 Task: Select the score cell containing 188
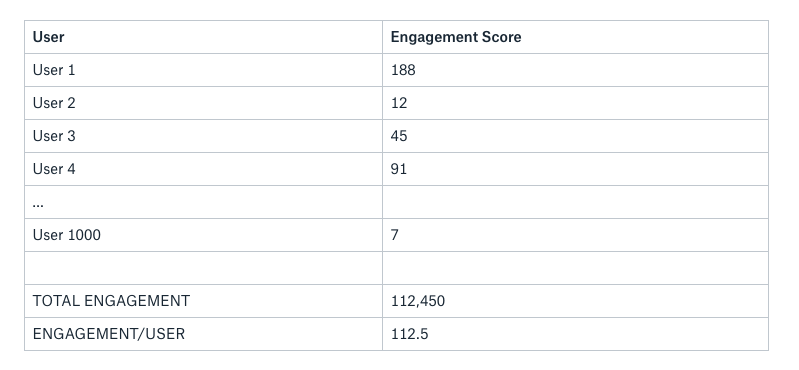pyautogui.click(x=575, y=70)
